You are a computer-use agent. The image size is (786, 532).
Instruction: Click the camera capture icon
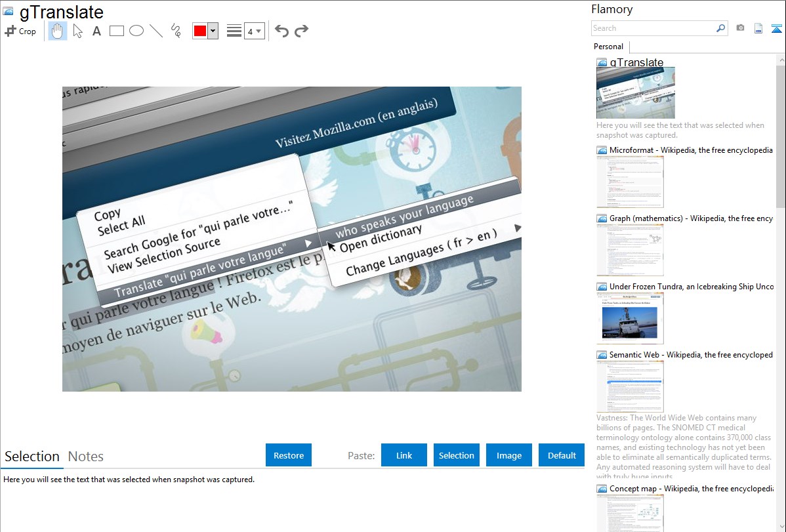click(x=740, y=28)
